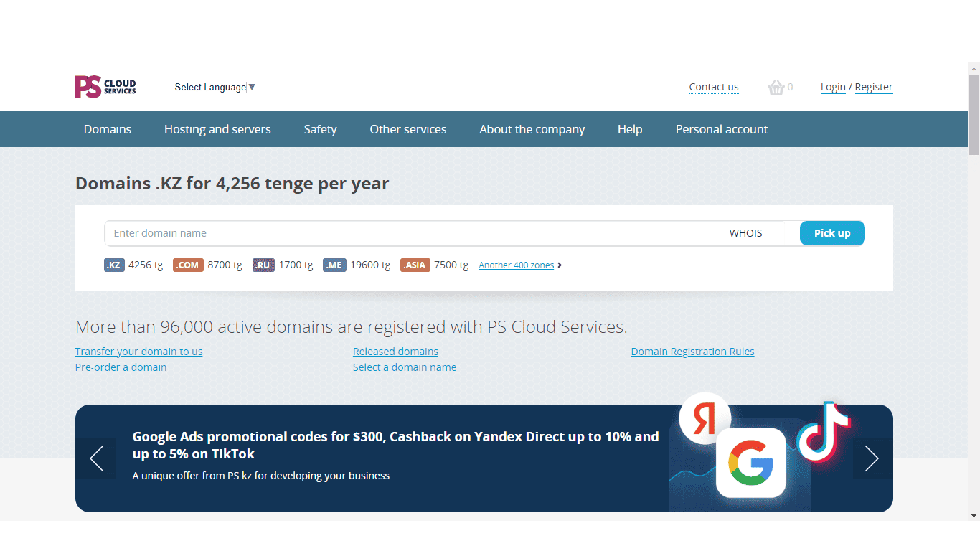The width and height of the screenshot is (980, 551).
Task: Click 'Domains .KZ for 4,256 tenge' heading
Action: click(x=232, y=184)
